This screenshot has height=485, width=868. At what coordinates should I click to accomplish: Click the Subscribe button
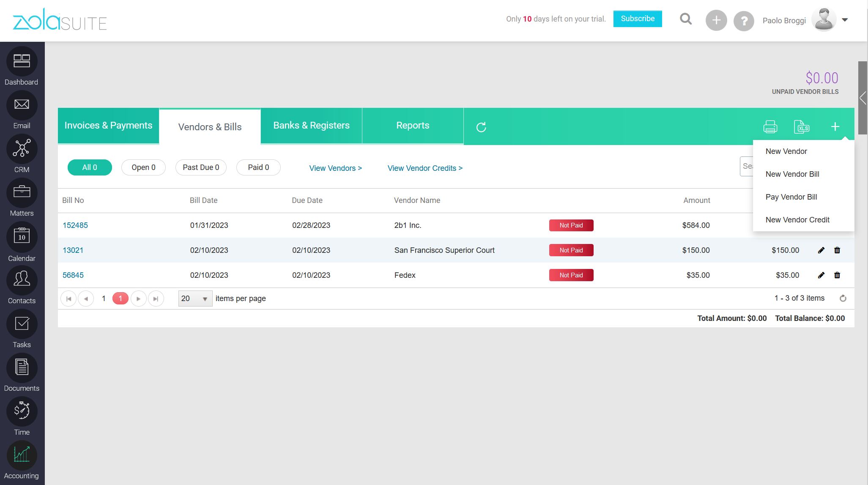(x=637, y=19)
